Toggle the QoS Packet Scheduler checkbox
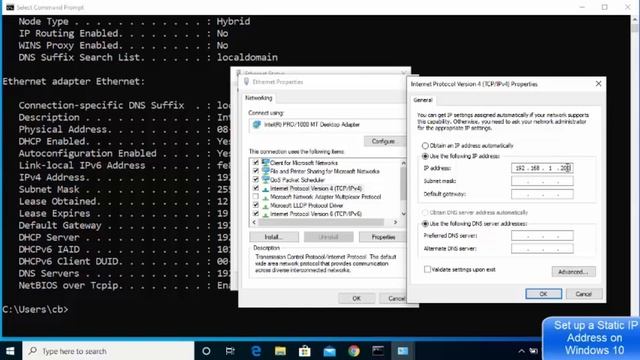Viewport: 640px width, 360px height. (256, 180)
